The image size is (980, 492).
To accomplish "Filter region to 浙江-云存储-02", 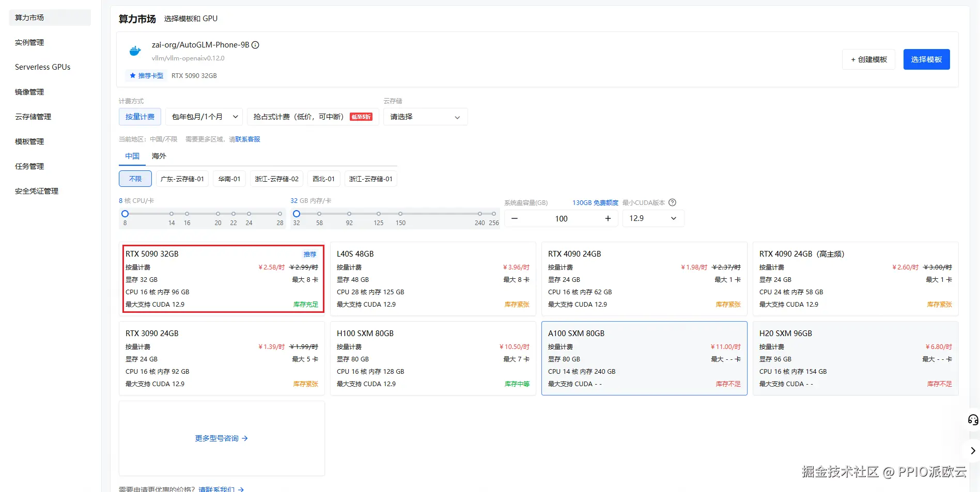I will tap(277, 179).
